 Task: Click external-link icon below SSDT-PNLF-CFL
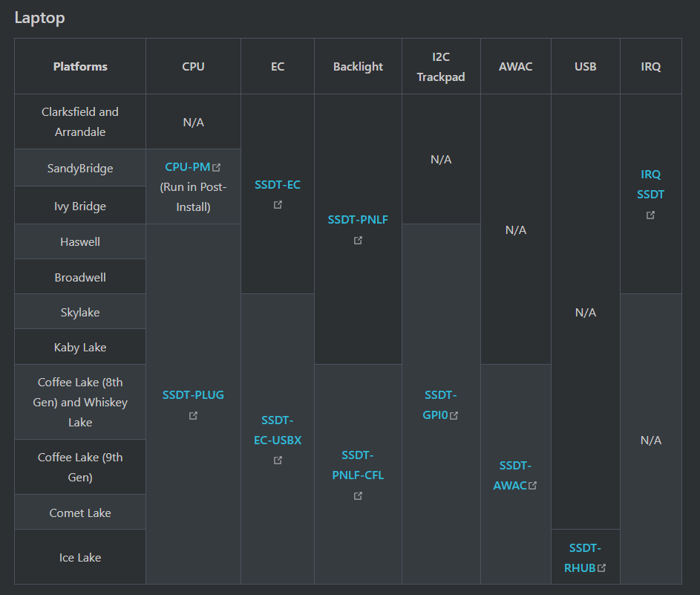click(x=358, y=495)
